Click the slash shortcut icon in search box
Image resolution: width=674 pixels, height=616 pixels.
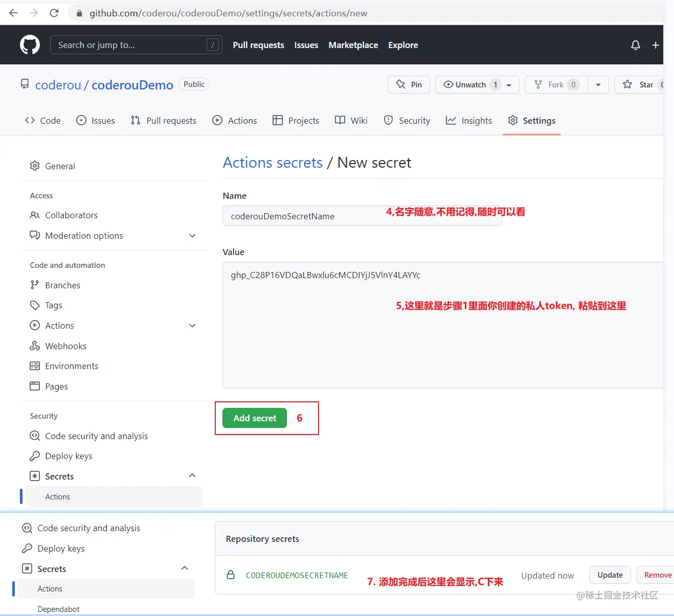point(213,45)
